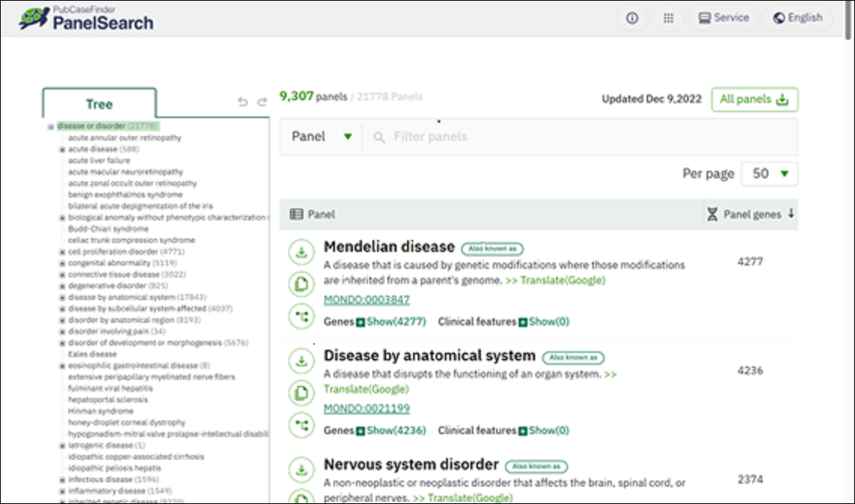Download Disease by anatomical system panel

point(302,361)
